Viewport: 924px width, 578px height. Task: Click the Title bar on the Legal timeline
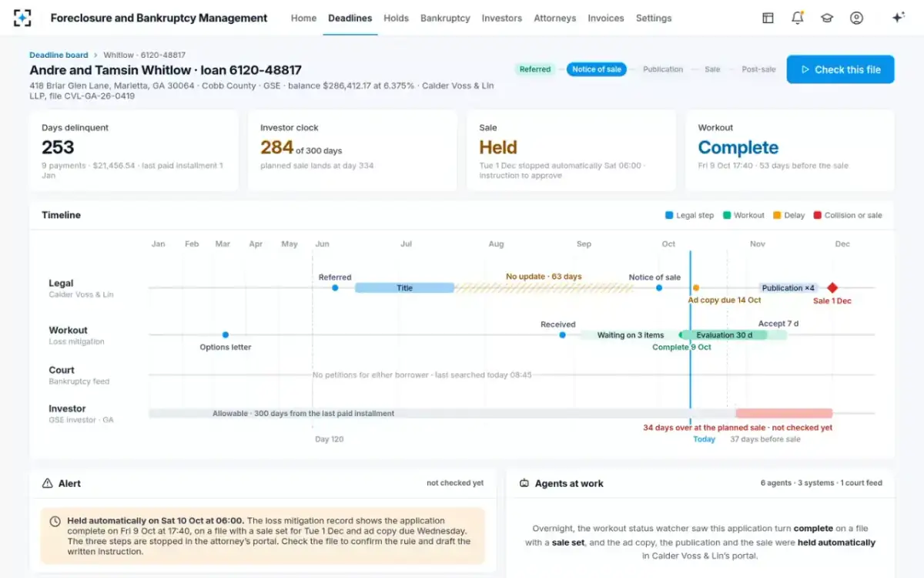[x=404, y=288]
